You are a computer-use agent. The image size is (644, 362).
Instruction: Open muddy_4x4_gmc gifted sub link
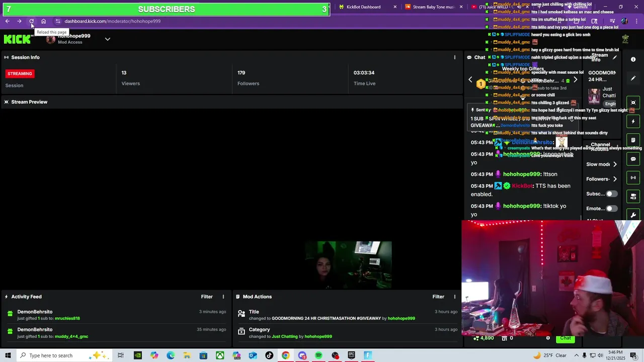(x=71, y=336)
